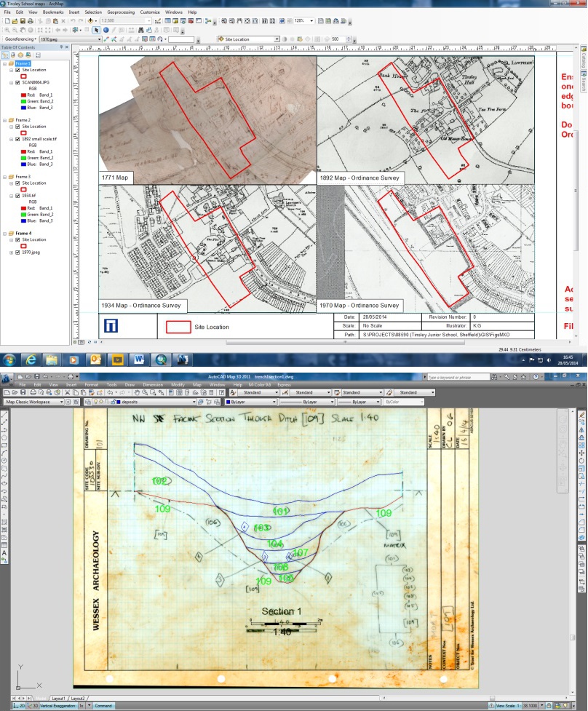This screenshot has height=711, width=588.
Task: Click the Print icon in ArcMap
Action: [31, 21]
